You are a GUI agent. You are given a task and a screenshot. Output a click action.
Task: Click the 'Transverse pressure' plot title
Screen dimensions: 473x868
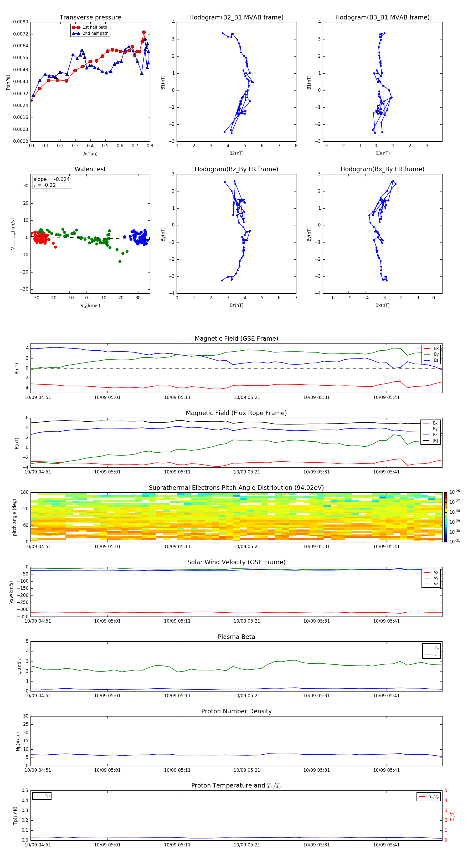click(90, 17)
